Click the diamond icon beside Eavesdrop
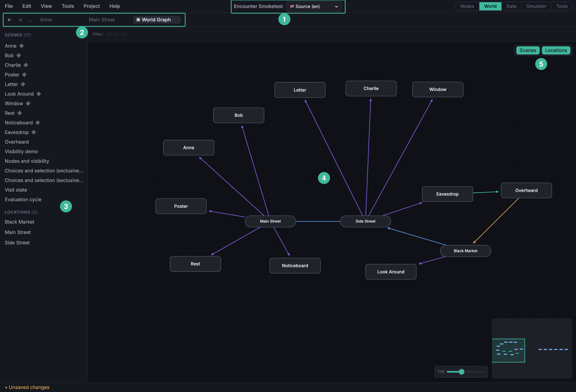Viewport: 576px width, 392px height. pos(34,132)
